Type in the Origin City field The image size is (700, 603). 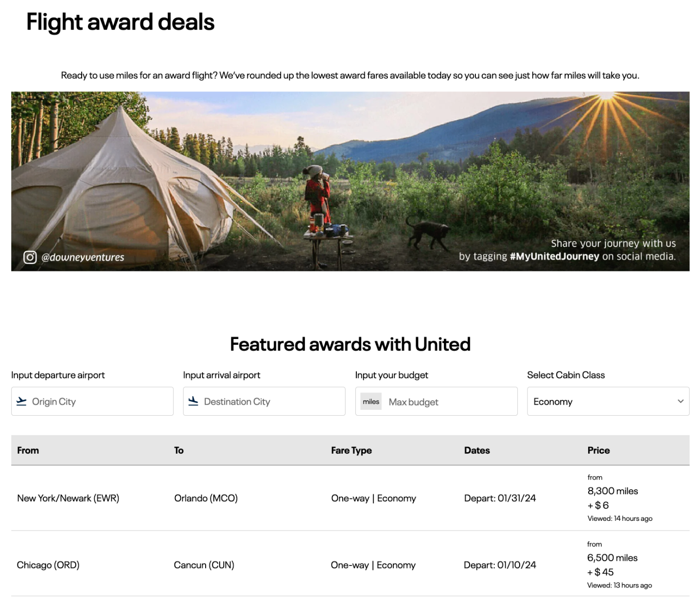100,402
